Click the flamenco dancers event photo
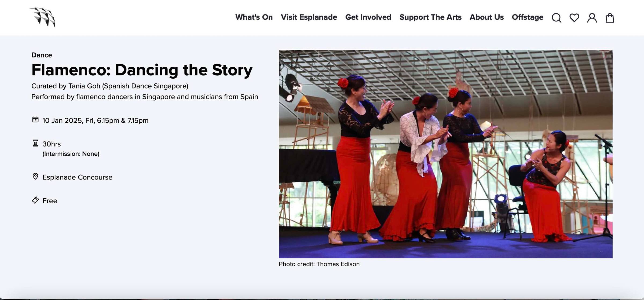The height and width of the screenshot is (300, 644). tap(445, 154)
